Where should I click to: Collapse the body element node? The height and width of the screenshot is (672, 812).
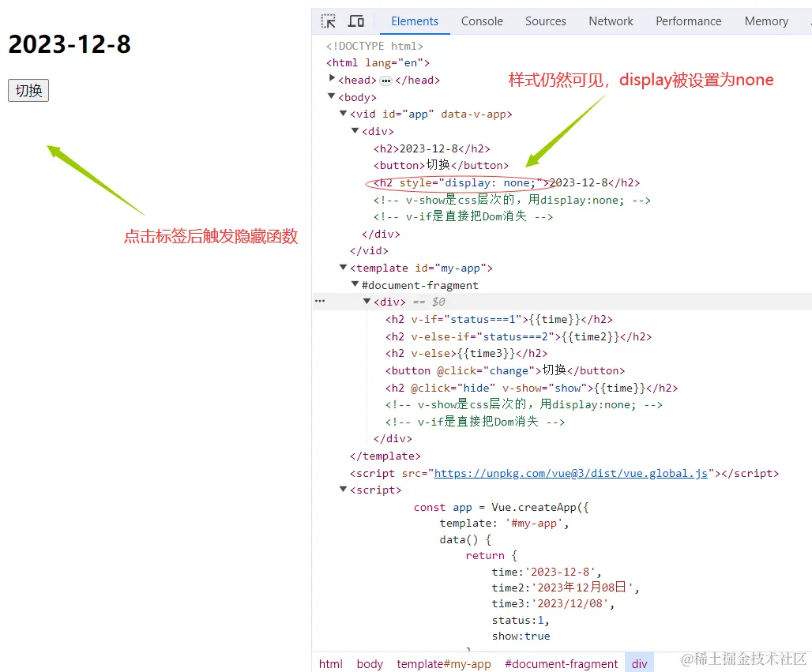click(x=332, y=96)
